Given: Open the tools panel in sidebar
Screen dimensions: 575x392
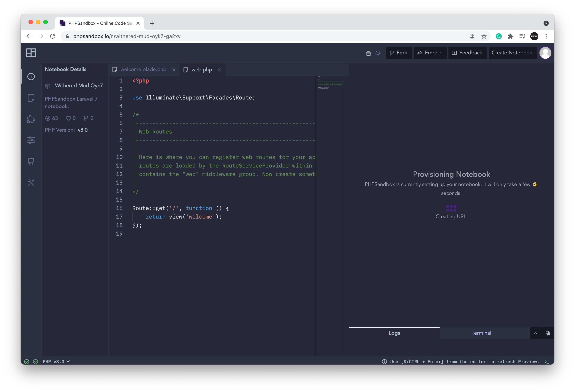Looking at the screenshot, I should (31, 183).
